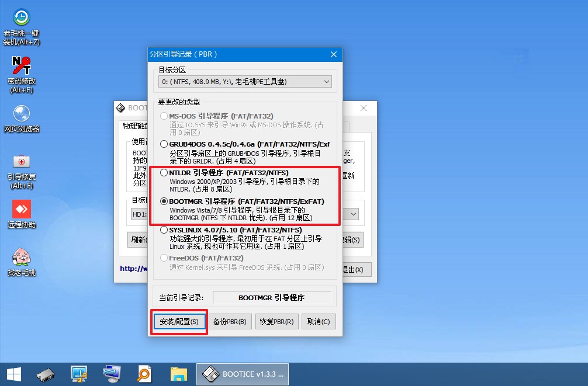588x386 pixels.
Task: Open the network computer taskbar icon
Action: pos(79,374)
